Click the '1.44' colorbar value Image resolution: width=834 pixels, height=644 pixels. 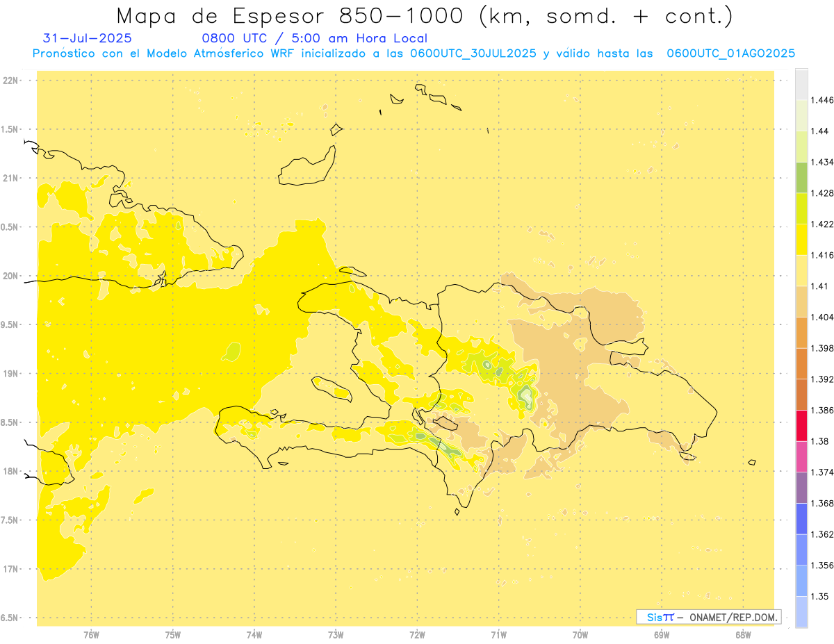[x=820, y=131]
